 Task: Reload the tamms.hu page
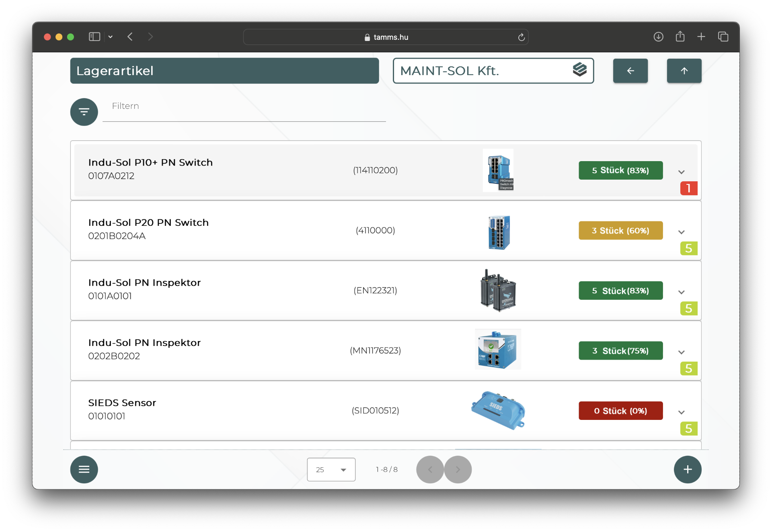[x=521, y=37]
